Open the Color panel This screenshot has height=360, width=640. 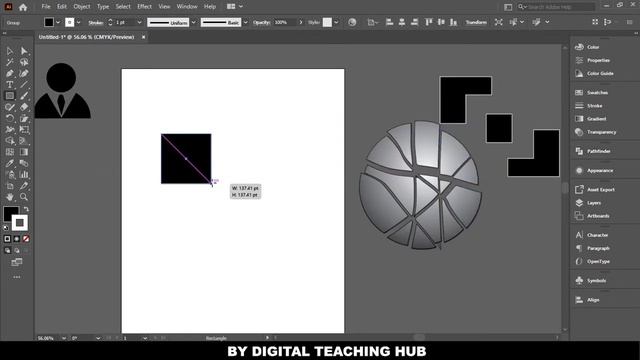pos(587,47)
